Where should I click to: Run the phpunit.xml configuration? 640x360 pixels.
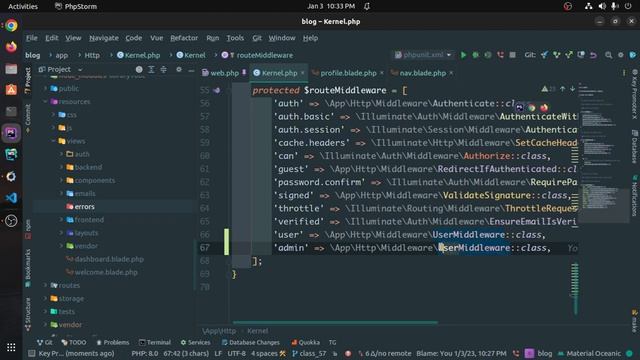click(463, 55)
